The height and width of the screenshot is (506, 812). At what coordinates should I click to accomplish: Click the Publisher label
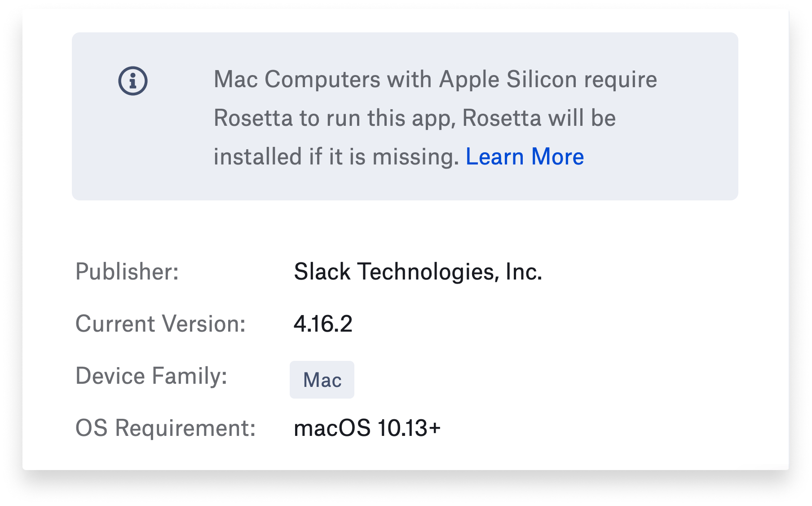click(128, 271)
